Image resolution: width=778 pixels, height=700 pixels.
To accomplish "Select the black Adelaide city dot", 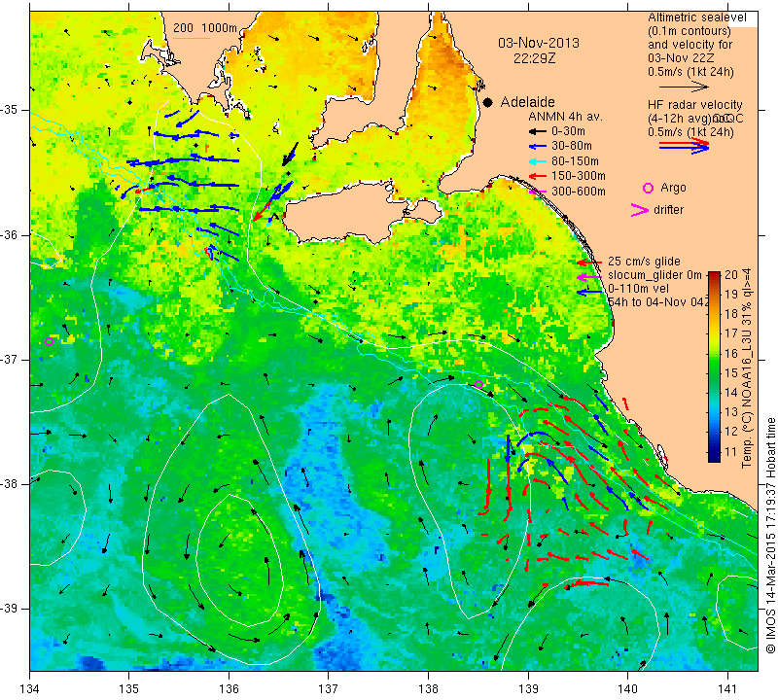I will point(488,102).
